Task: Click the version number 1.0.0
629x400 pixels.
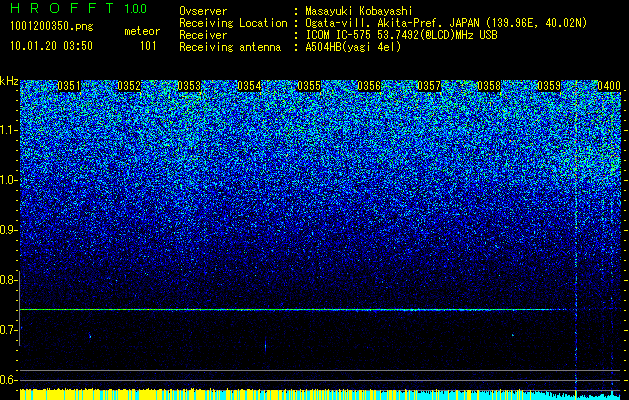Action: coord(135,9)
